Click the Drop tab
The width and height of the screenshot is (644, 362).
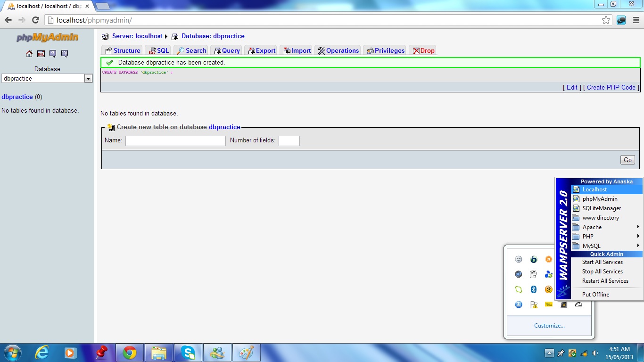coord(423,50)
